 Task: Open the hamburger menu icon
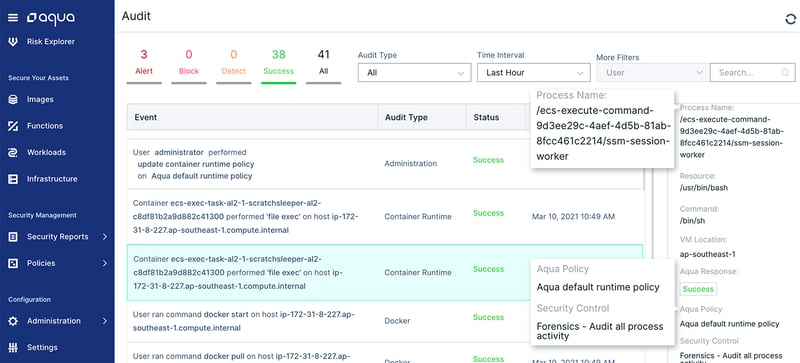pyautogui.click(x=13, y=18)
